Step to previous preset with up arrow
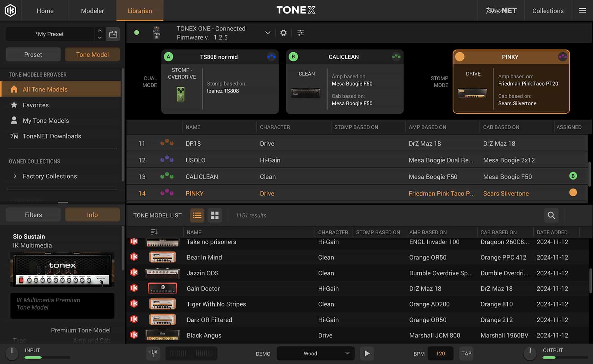 pyautogui.click(x=100, y=31)
